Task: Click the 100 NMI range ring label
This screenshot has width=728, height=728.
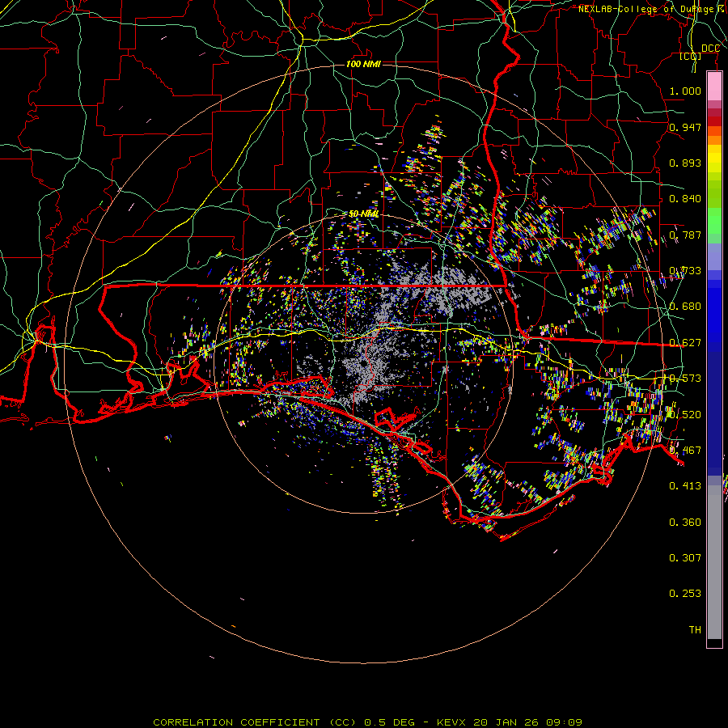Action: click(x=363, y=64)
